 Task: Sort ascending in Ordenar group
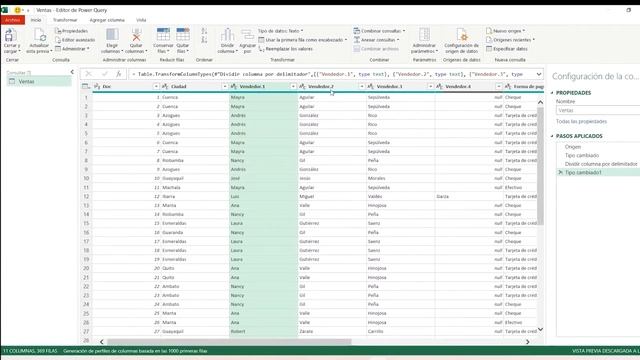204,31
